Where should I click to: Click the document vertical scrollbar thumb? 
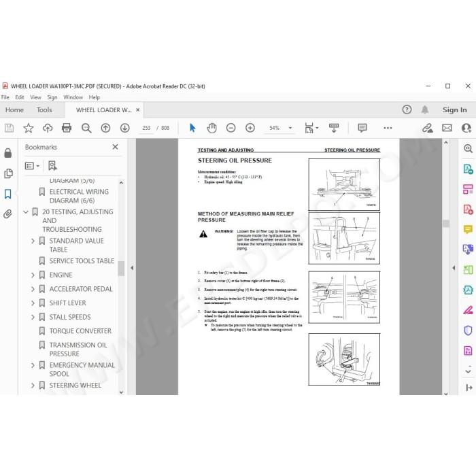pyautogui.click(x=445, y=224)
